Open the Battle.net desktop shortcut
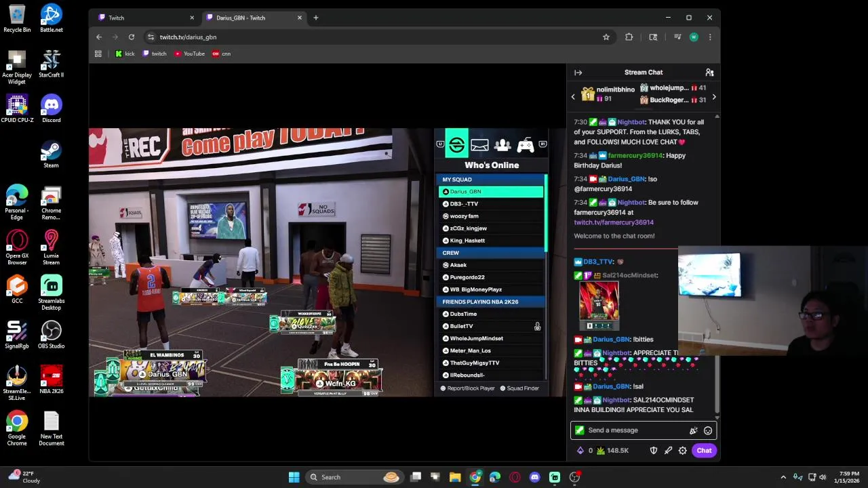 coord(52,18)
